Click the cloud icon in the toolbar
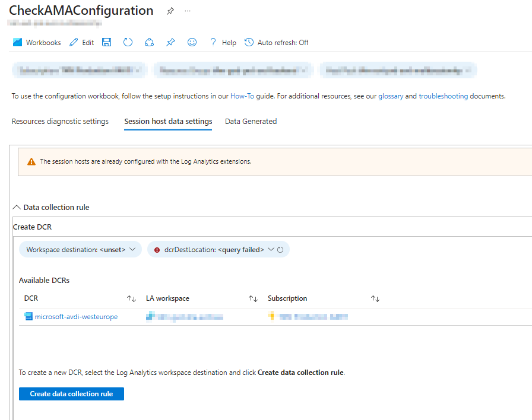 [149, 42]
